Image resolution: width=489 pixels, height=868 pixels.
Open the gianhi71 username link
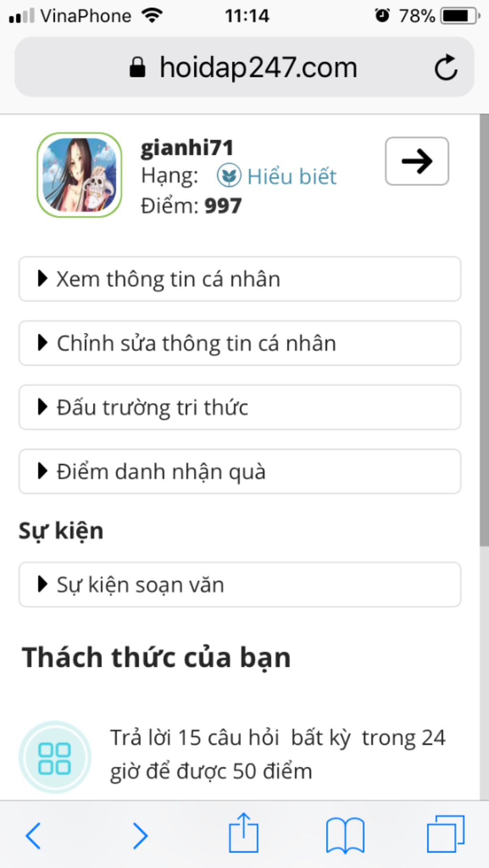tap(187, 148)
